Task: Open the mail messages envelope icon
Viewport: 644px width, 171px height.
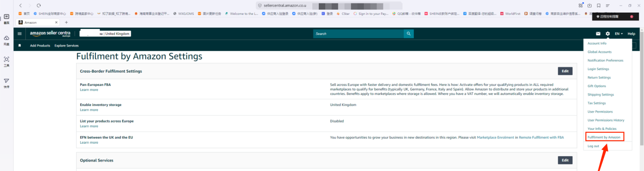Action: point(598,34)
